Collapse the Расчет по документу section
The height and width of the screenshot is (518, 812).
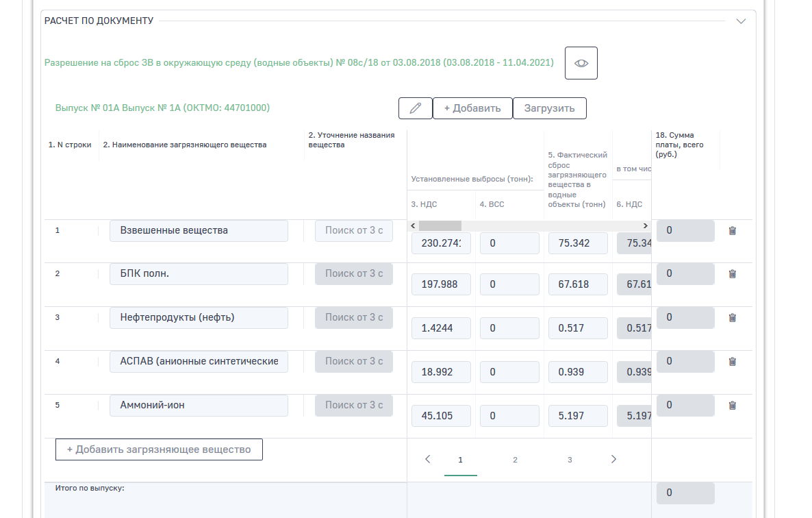point(741,21)
